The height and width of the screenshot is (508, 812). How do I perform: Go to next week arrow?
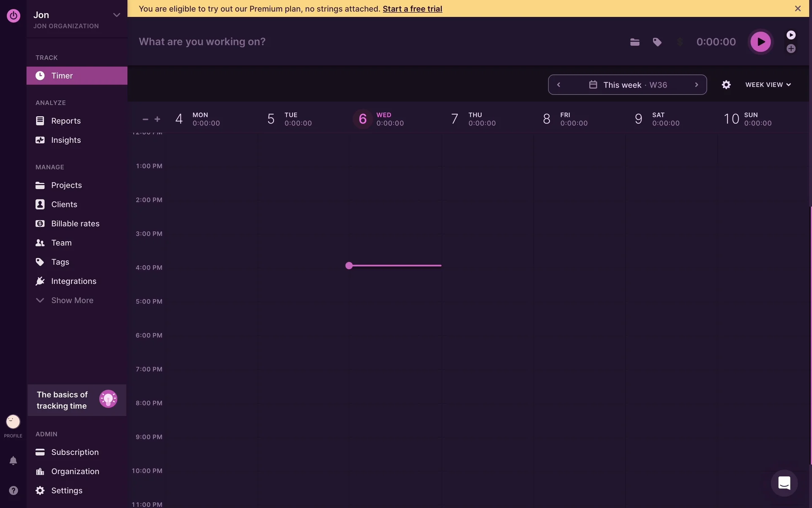[x=696, y=85]
